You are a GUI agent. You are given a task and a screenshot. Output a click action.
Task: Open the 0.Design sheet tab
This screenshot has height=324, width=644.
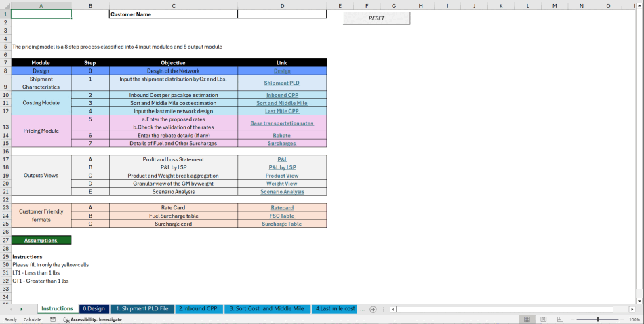point(94,309)
